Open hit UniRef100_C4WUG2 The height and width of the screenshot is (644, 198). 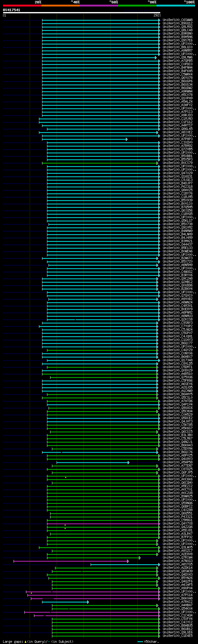[x=178, y=272]
